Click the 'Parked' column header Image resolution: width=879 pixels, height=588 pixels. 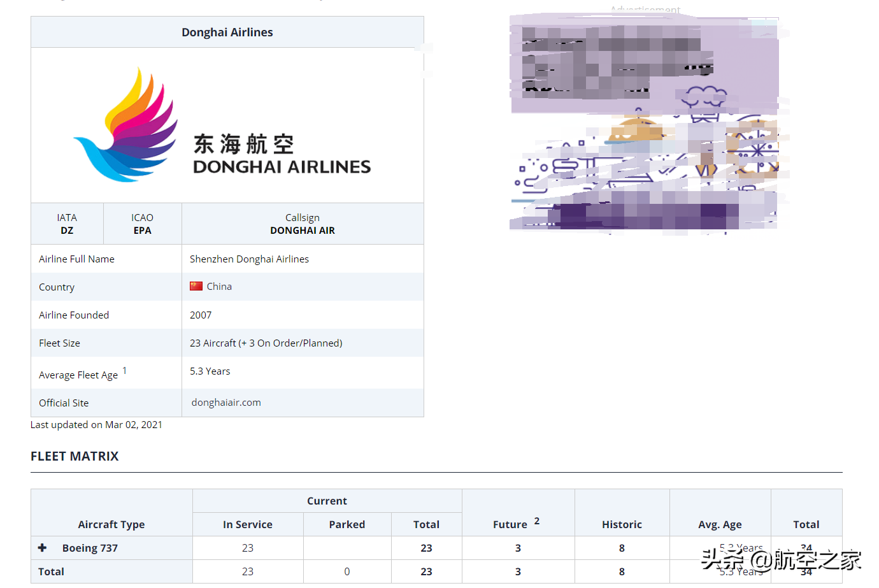point(347,524)
